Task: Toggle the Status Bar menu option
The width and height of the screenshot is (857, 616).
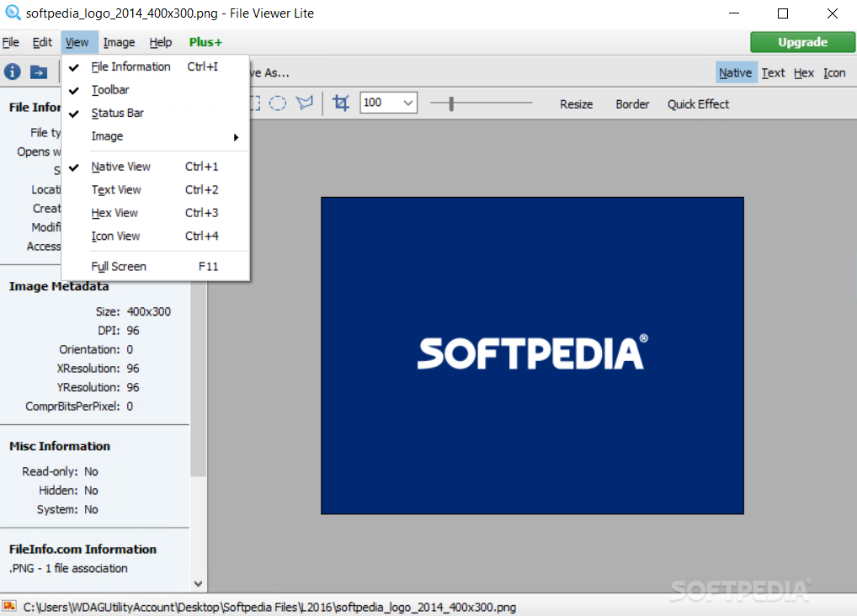Action: (155, 113)
